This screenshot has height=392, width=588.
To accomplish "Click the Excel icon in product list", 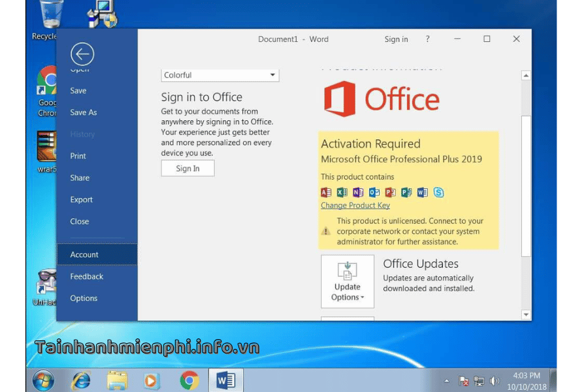I will click(342, 192).
